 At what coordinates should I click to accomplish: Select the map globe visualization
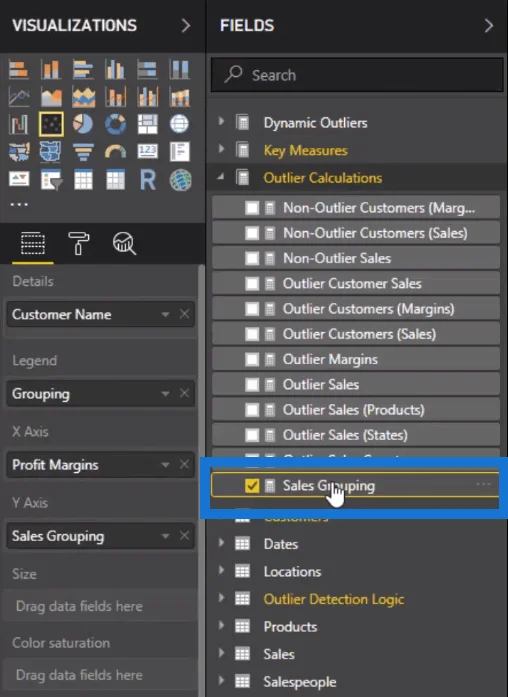point(180,124)
